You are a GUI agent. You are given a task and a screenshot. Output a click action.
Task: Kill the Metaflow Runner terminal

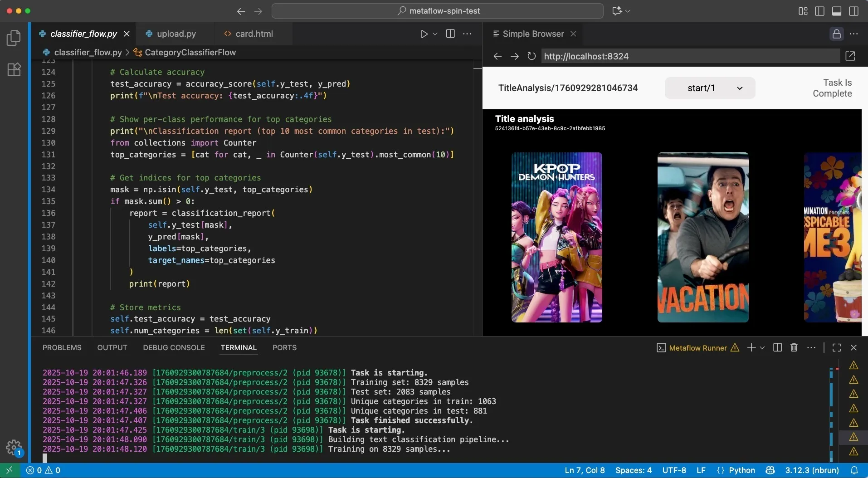(794, 347)
